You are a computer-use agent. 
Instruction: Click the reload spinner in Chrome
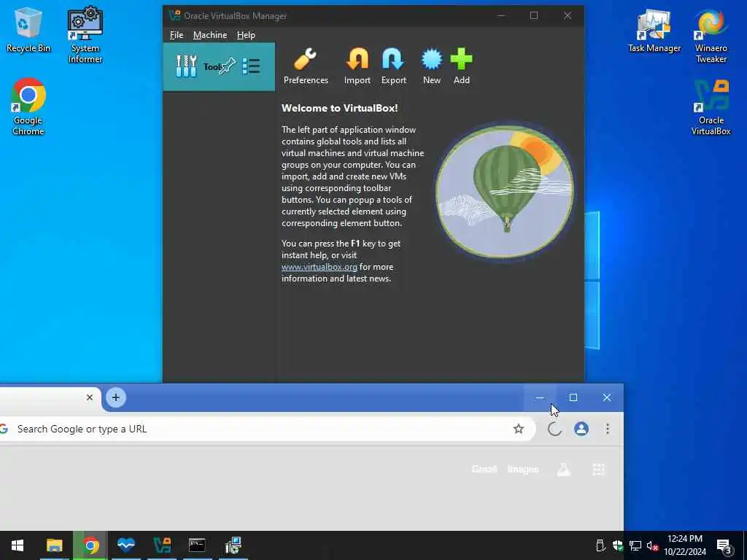point(554,429)
